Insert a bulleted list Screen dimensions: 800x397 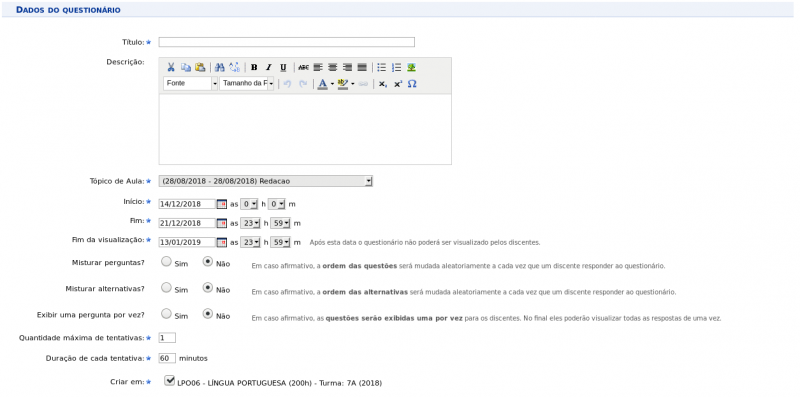382,67
